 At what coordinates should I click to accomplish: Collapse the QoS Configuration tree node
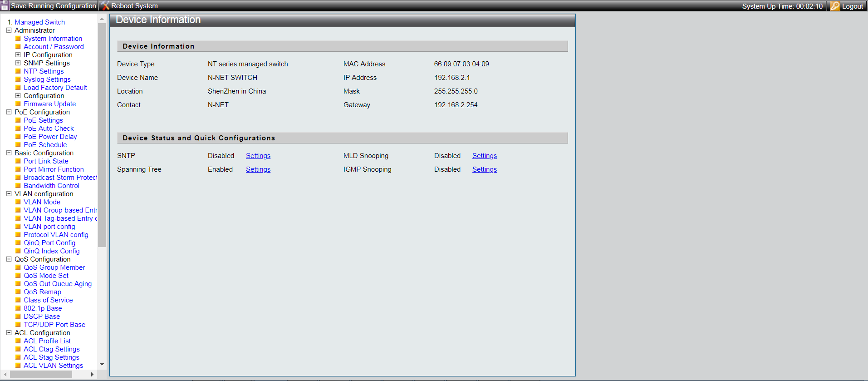tap(9, 259)
